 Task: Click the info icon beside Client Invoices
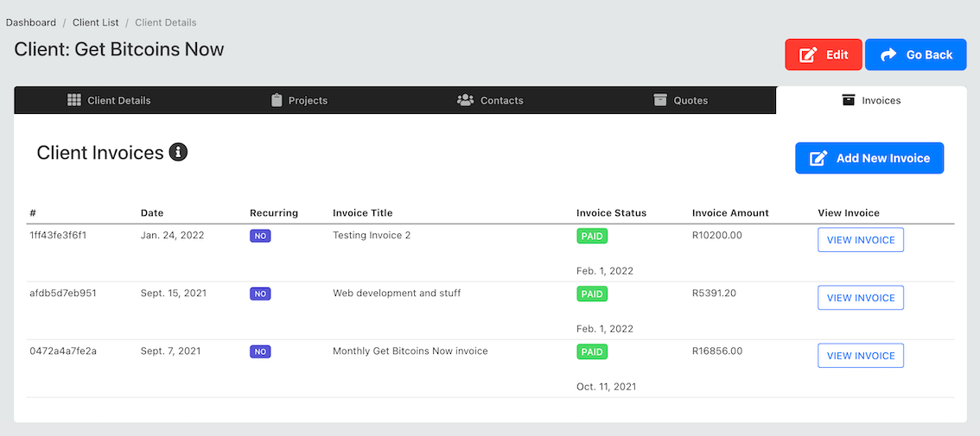tap(178, 152)
